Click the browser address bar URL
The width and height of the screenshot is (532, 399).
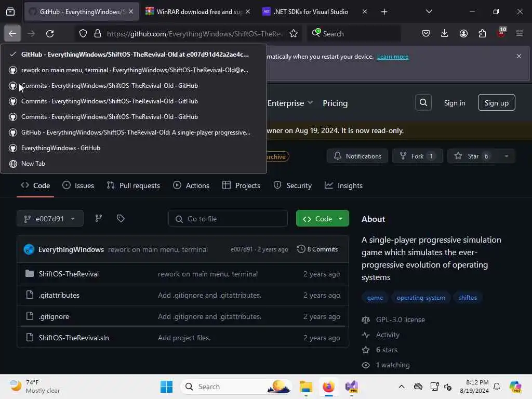coord(195,34)
